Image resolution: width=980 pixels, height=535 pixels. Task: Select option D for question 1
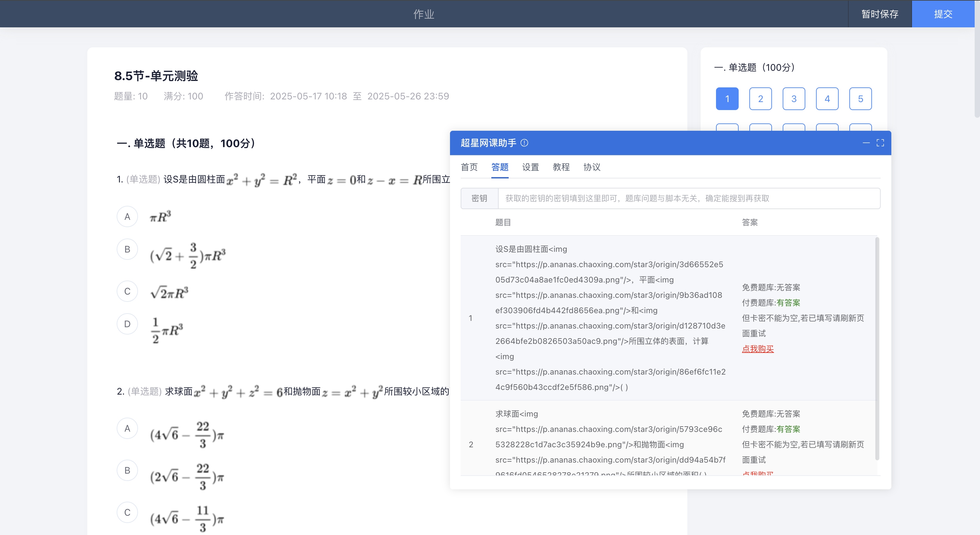click(x=127, y=324)
